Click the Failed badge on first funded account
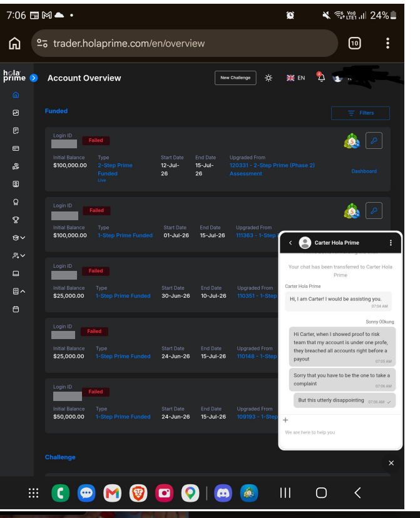 [x=96, y=140]
